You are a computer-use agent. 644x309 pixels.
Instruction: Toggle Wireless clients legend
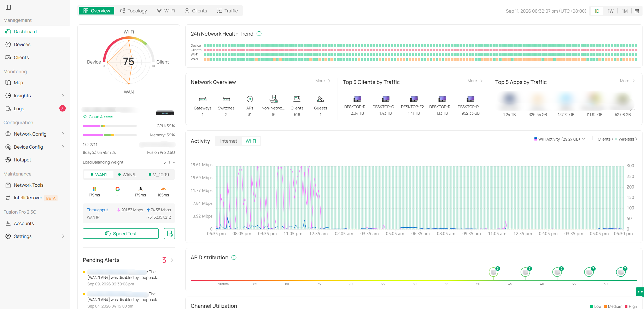(624, 139)
